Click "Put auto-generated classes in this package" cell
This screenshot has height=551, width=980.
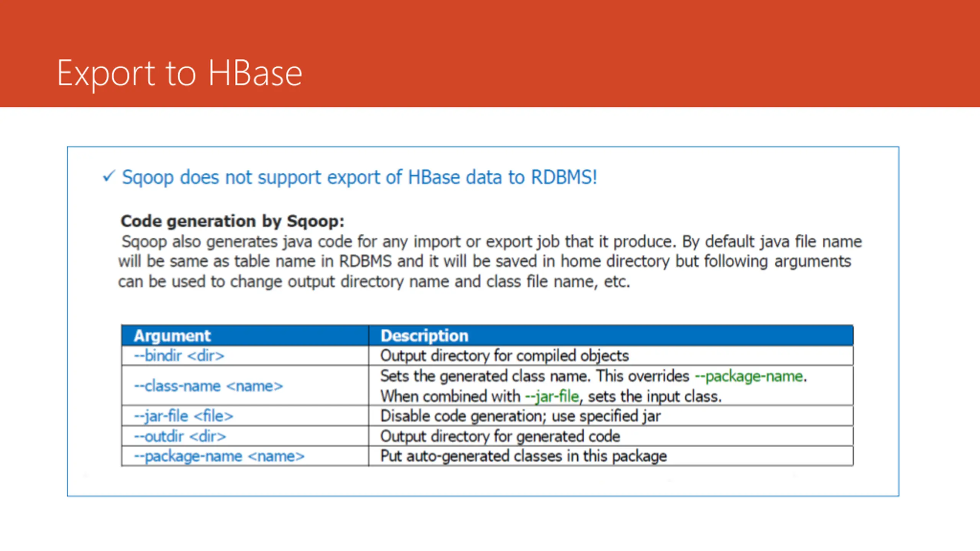click(611, 456)
